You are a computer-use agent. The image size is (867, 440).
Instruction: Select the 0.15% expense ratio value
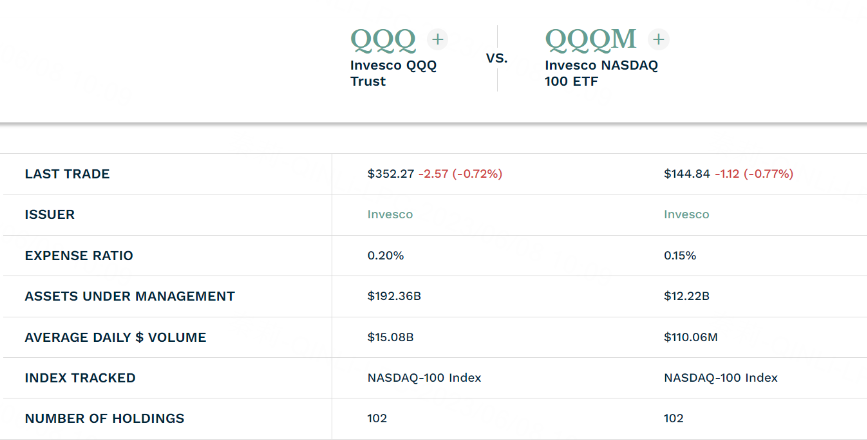[x=680, y=256]
